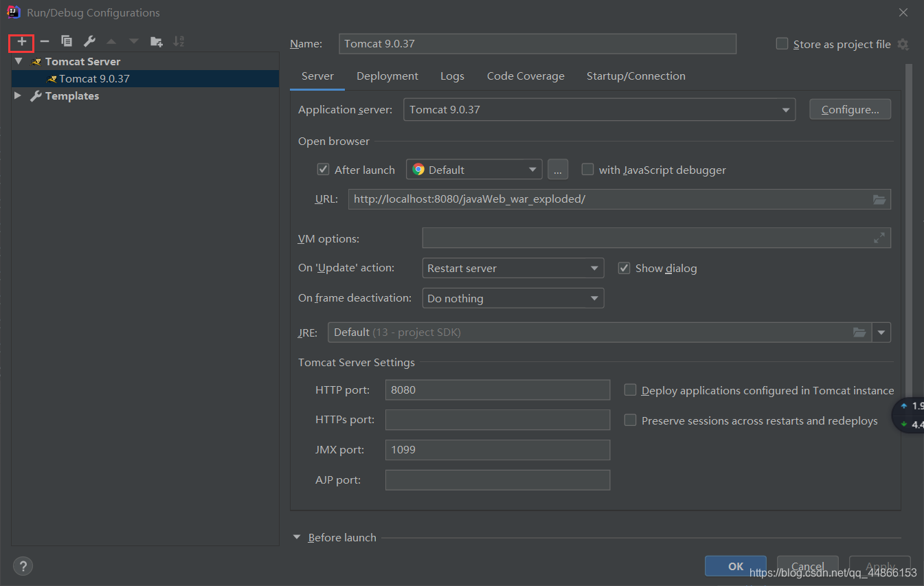Click the Chrome icon in the browser dropdown

pyautogui.click(x=418, y=170)
